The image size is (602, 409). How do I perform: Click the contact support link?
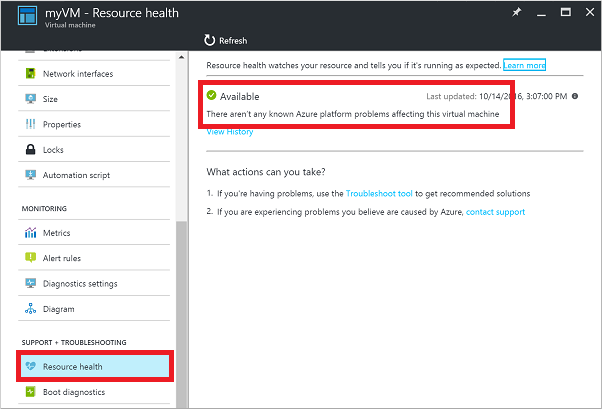[x=495, y=212]
